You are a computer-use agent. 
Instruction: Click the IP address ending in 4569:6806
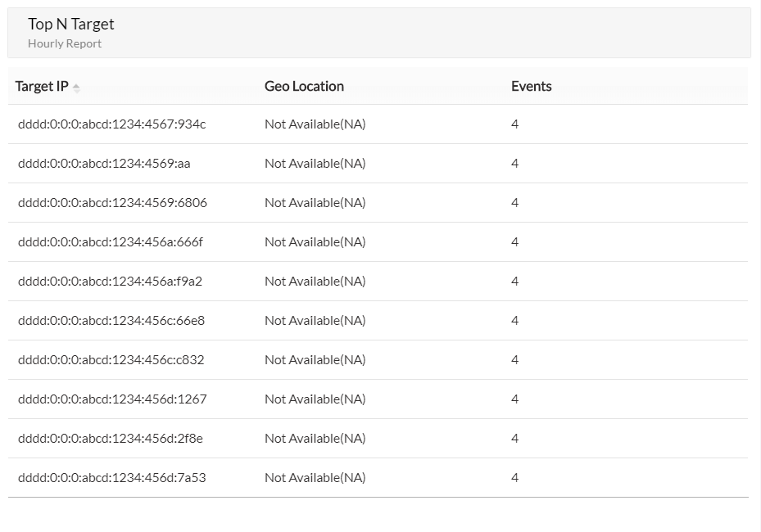pos(112,203)
